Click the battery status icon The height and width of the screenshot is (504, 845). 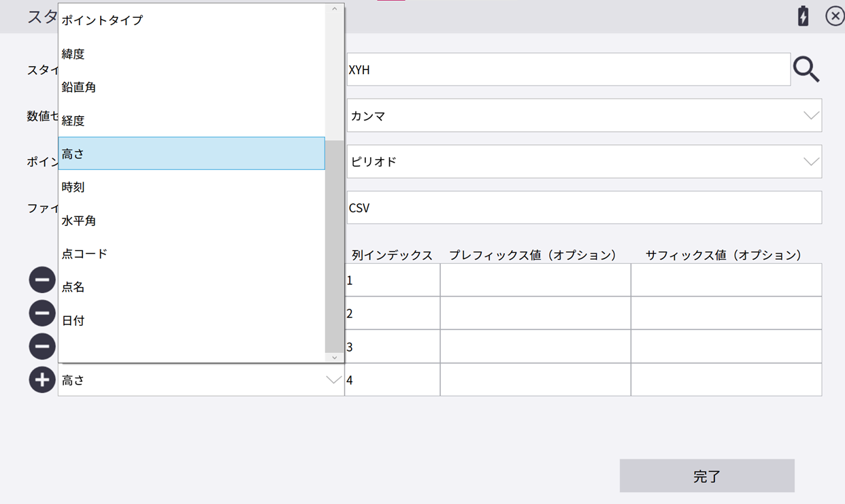[x=803, y=16]
